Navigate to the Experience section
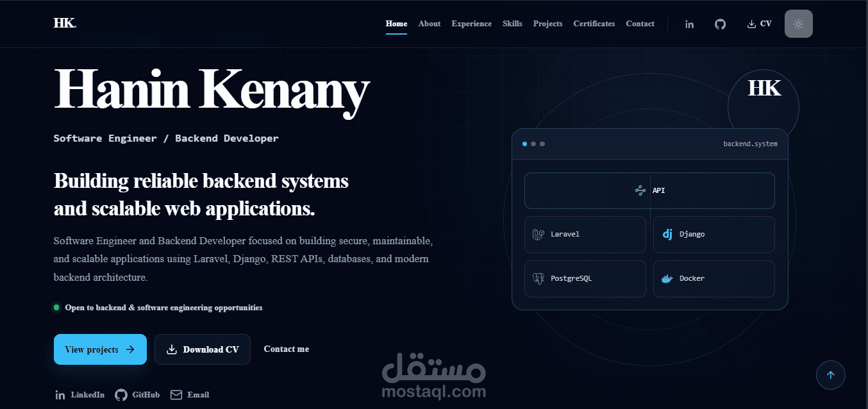The height and width of the screenshot is (409, 868). coord(472,24)
